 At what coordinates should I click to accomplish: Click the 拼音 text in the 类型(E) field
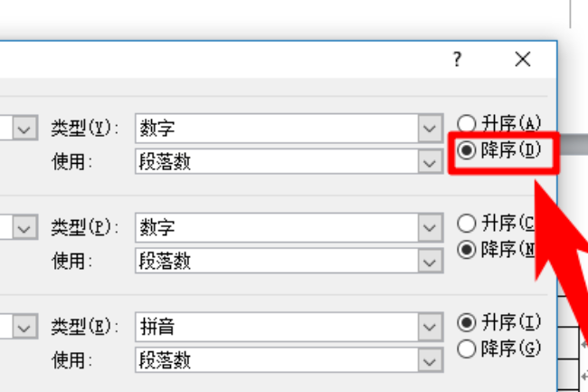coord(156,326)
